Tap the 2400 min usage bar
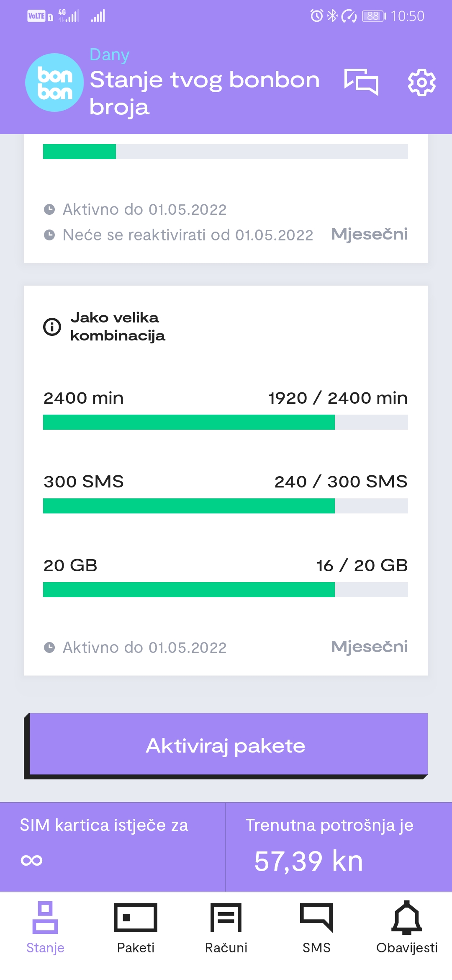 point(226,422)
